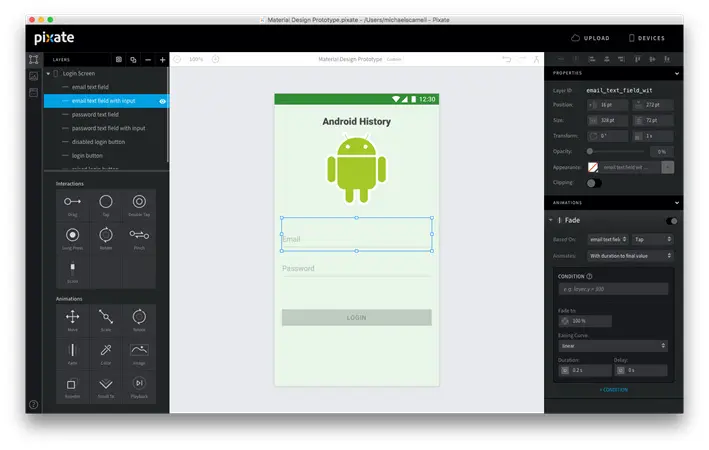Open appearance dropdown button beside swatch name

point(667,167)
